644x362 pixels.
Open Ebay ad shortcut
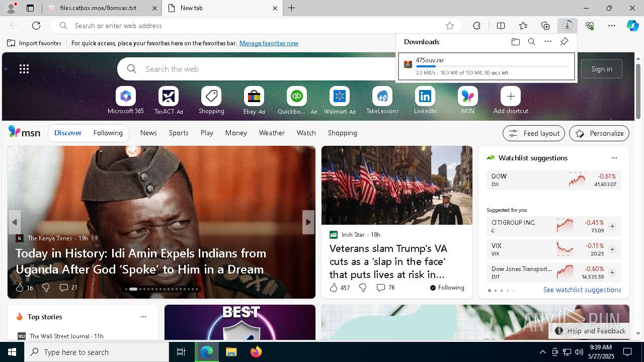(x=254, y=101)
